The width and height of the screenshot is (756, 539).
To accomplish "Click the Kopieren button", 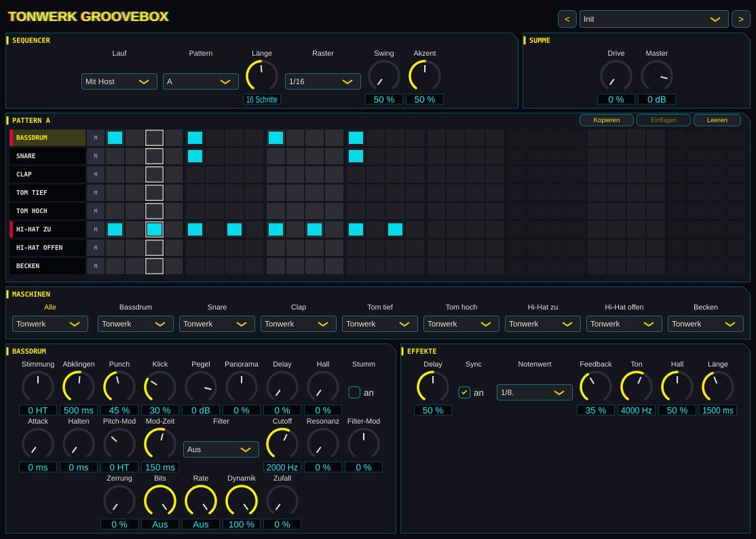I will 607,120.
